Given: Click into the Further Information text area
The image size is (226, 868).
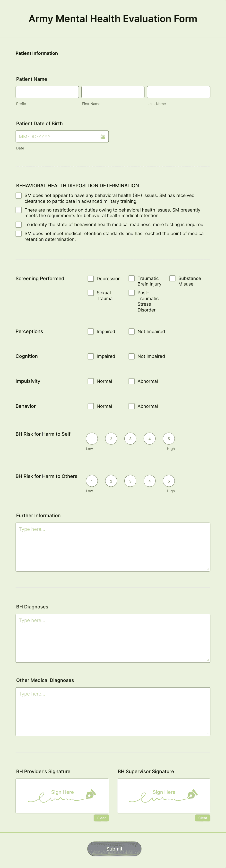Looking at the screenshot, I should coord(113,547).
